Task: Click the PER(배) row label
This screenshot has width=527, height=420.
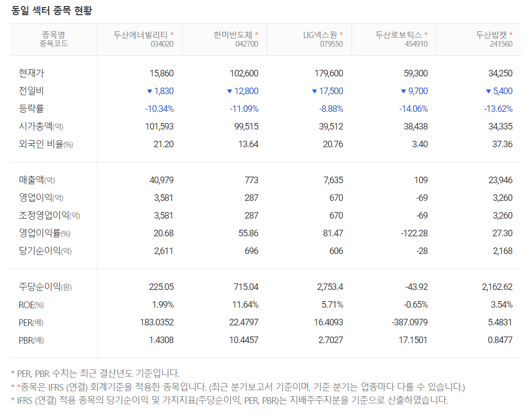Action: click(31, 322)
